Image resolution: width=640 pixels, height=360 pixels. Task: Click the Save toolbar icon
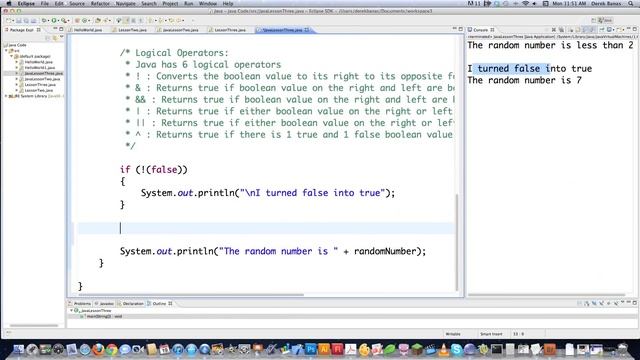pos(19,20)
